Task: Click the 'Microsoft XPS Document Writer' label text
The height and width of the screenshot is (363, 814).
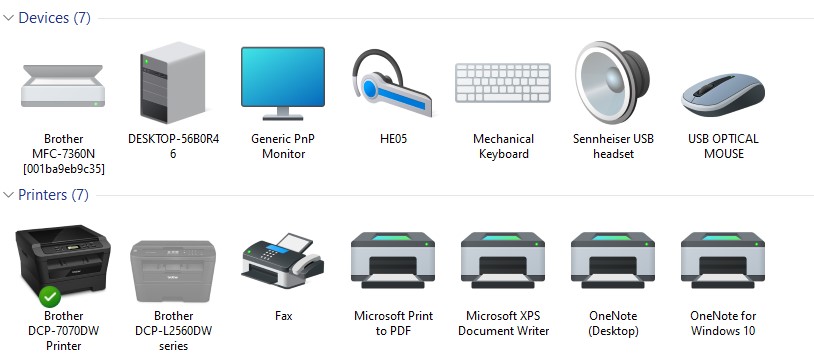Action: [x=504, y=323]
